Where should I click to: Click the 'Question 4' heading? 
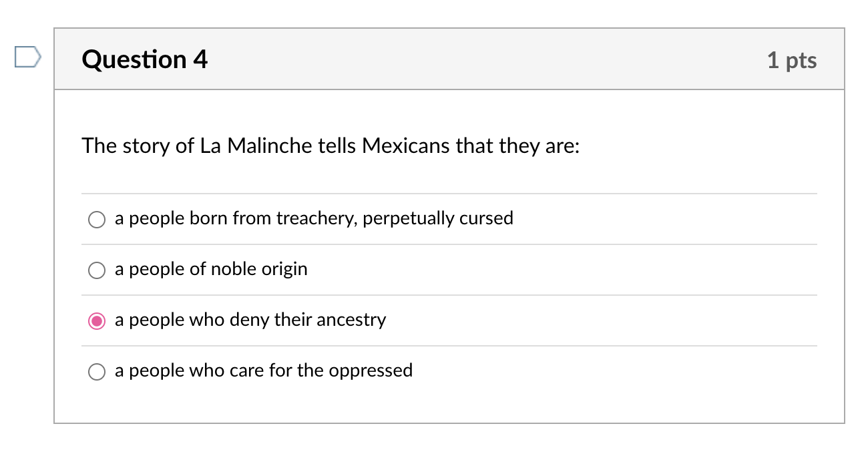tap(144, 59)
